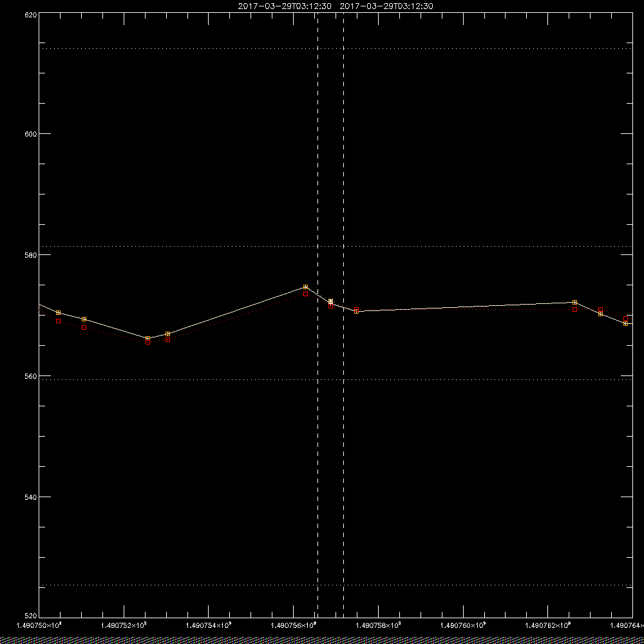
Task: Click x-axis label 1.490750×10⁹
Action: pyautogui.click(x=39, y=625)
